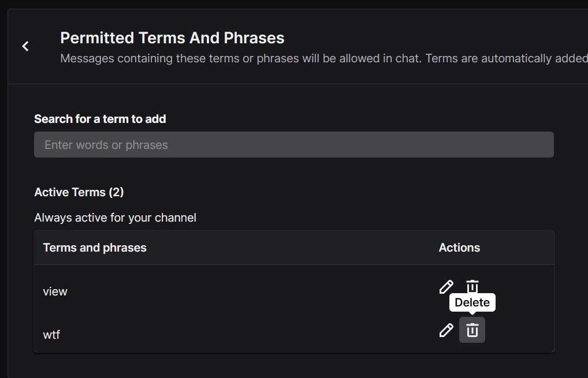588x378 pixels.
Task: Click the "Active Terms (2)" section heading
Action: [x=79, y=192]
